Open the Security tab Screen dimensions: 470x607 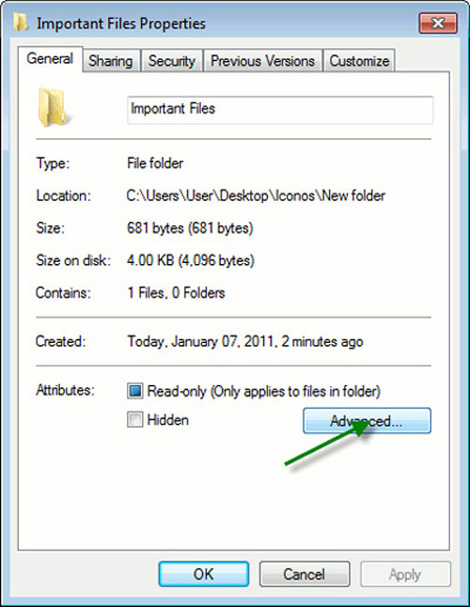(172, 61)
